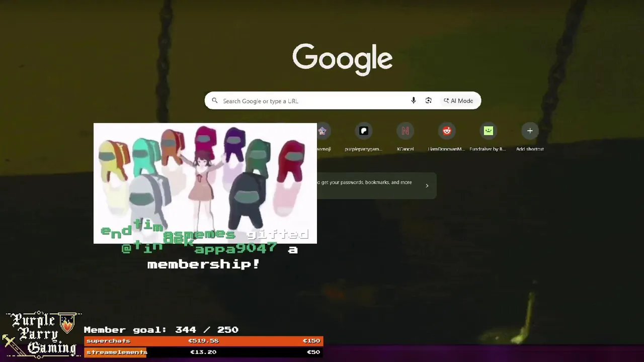Click the Purple Parry Gaming logo
644x362 pixels.
pyautogui.click(x=41, y=334)
